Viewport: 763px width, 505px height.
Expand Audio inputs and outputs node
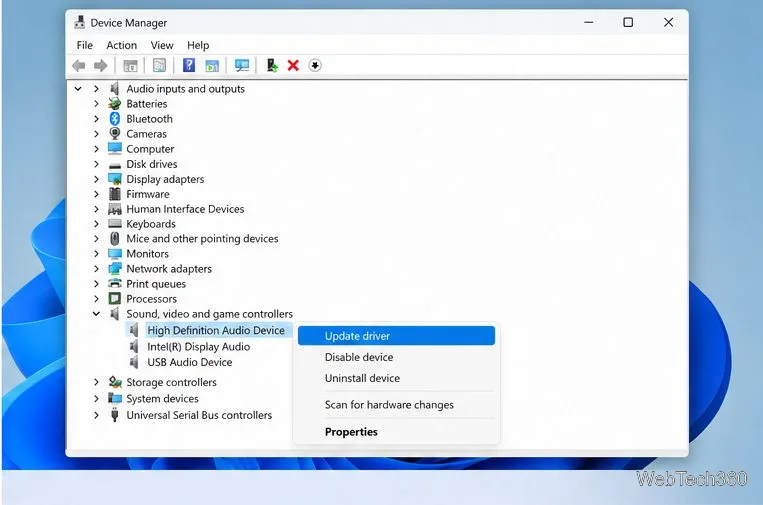pos(96,89)
